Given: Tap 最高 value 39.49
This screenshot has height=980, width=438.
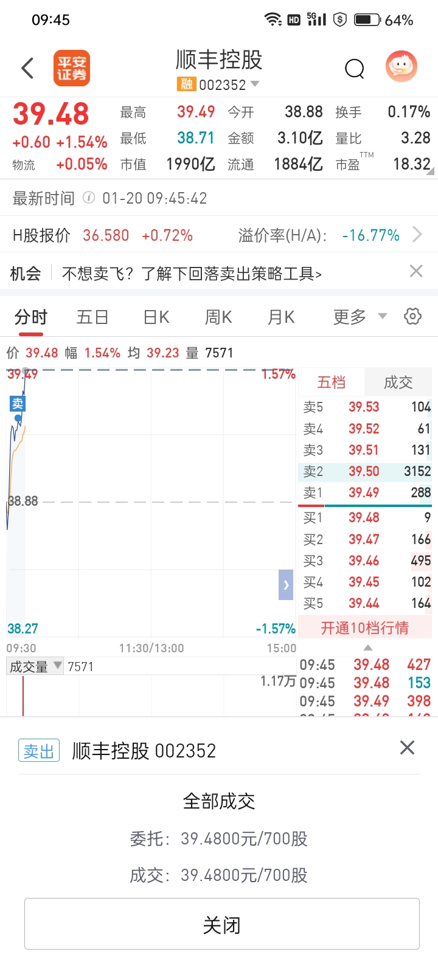Looking at the screenshot, I should [x=196, y=112].
